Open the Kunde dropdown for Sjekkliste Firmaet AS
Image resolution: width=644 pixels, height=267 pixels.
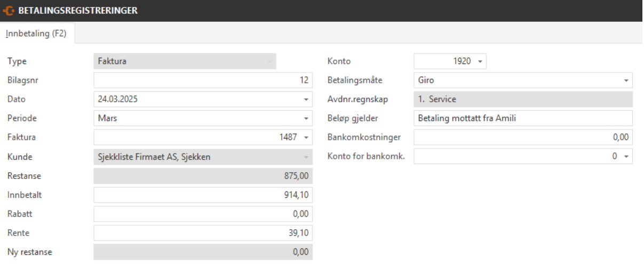click(x=306, y=157)
